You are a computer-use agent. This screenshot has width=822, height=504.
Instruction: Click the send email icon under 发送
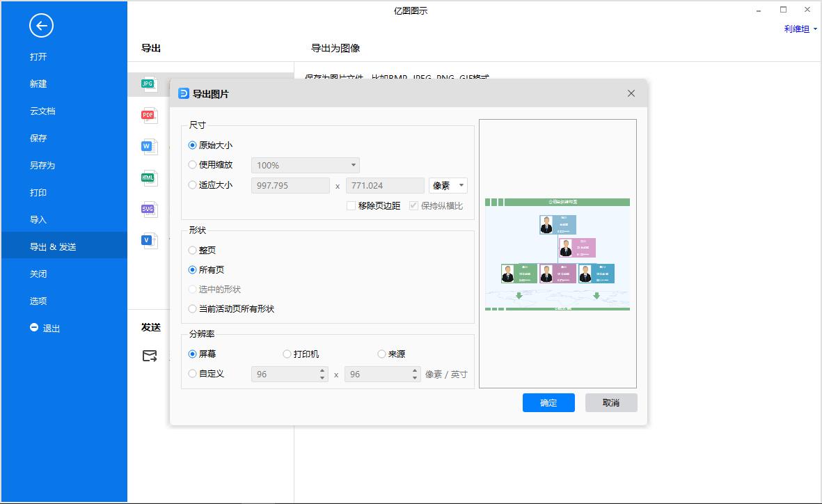click(x=150, y=356)
